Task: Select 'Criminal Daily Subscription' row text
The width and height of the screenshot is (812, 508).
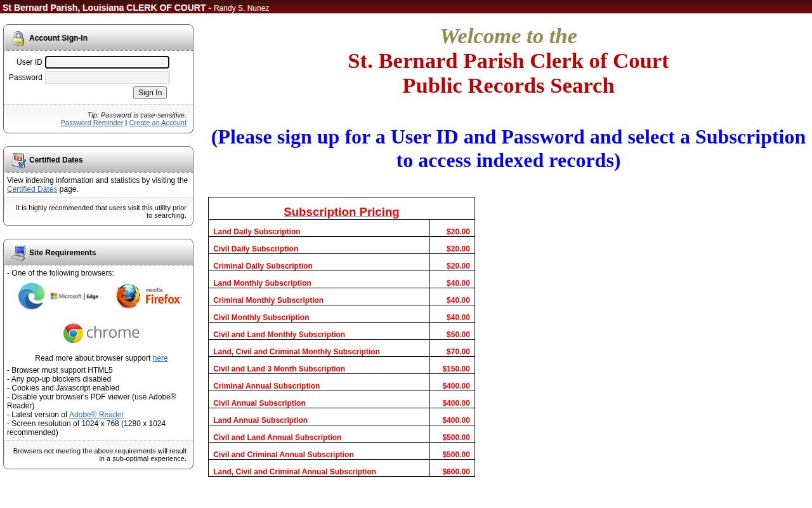Action: pos(263,266)
